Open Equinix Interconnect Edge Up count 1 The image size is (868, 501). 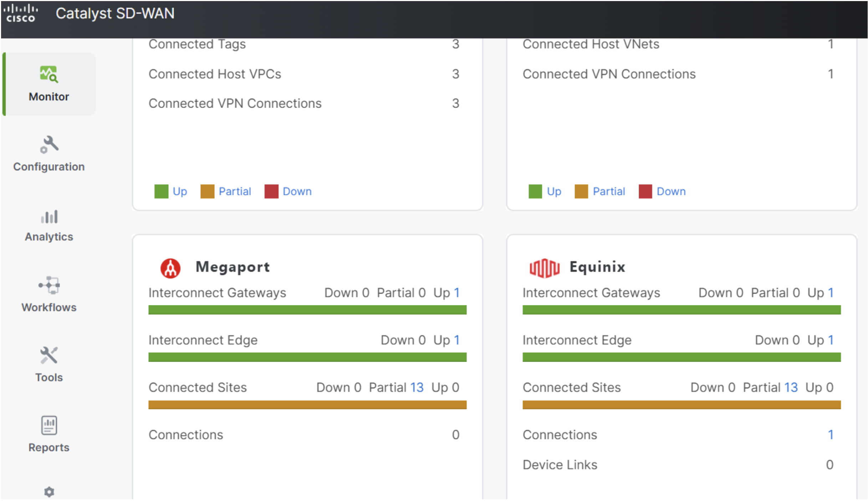pyautogui.click(x=831, y=340)
